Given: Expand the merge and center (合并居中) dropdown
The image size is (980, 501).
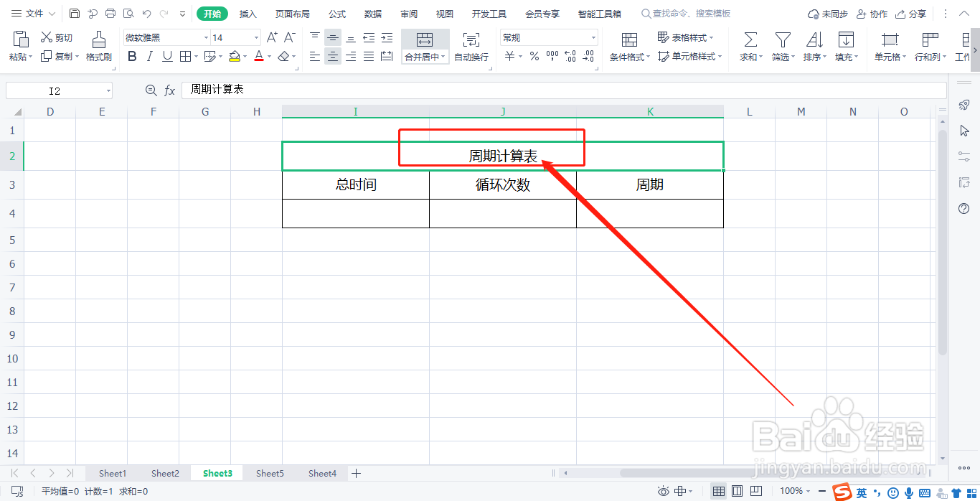Looking at the screenshot, I should pos(443,56).
